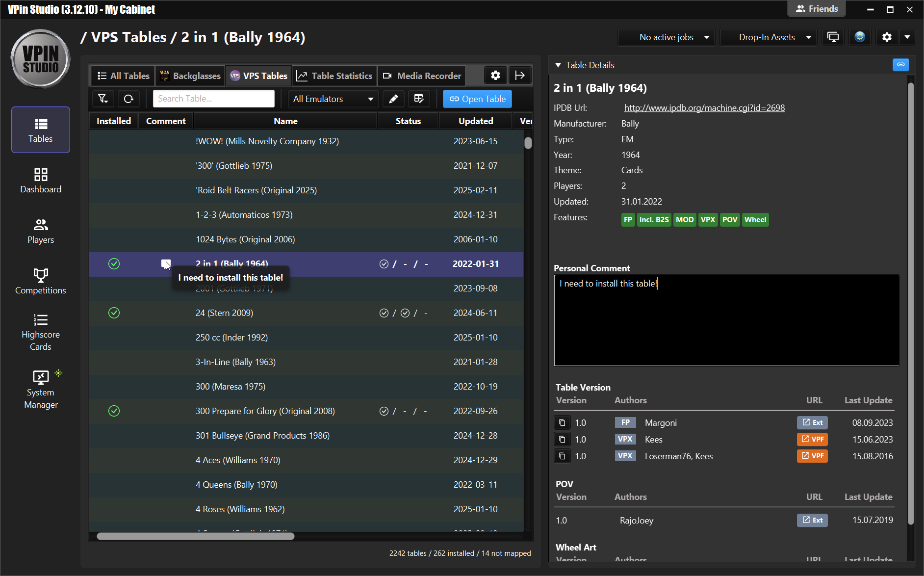Open System Manager section
The image size is (924, 576).
pos(41,390)
